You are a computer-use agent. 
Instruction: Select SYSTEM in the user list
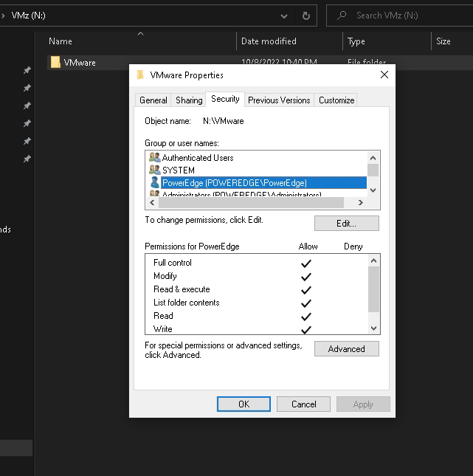[x=179, y=170]
